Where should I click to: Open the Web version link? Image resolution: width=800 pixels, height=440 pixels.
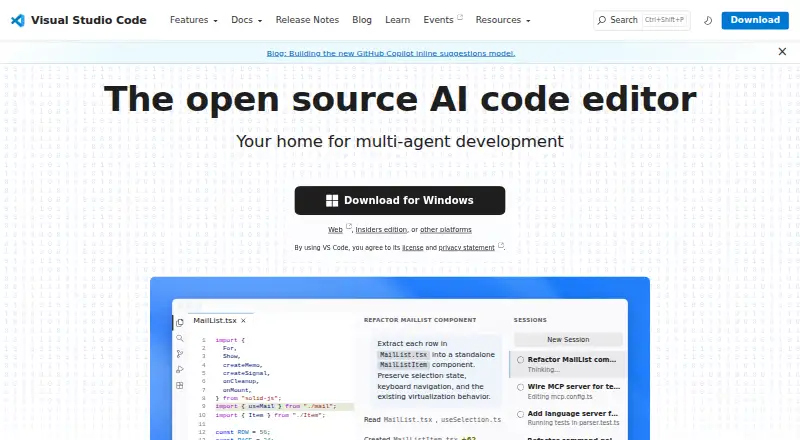pyautogui.click(x=335, y=230)
